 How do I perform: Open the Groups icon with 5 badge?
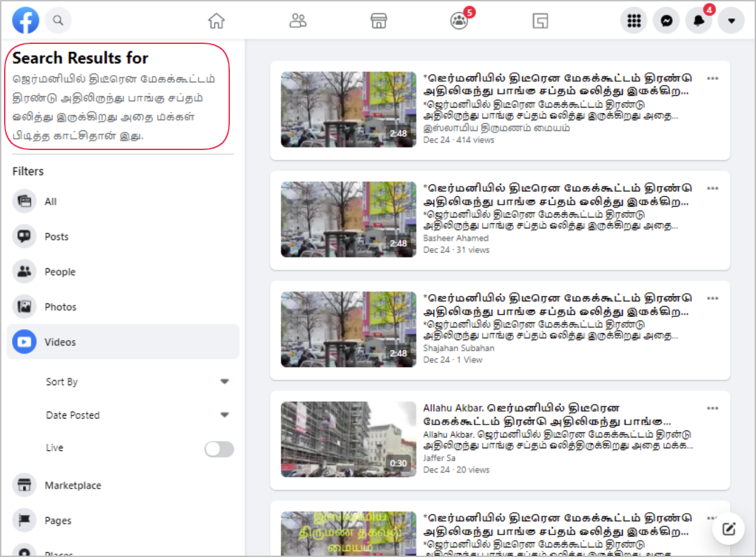(x=459, y=21)
